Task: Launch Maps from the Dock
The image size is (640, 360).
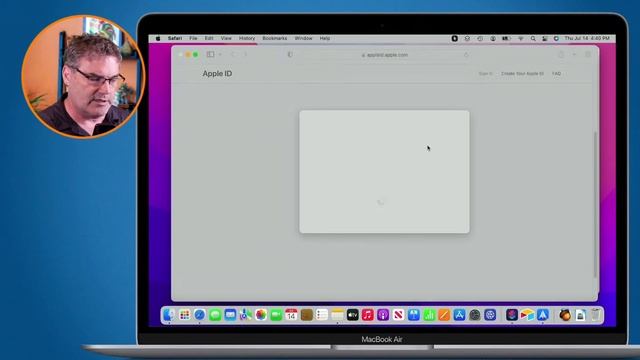Action: coord(245,315)
